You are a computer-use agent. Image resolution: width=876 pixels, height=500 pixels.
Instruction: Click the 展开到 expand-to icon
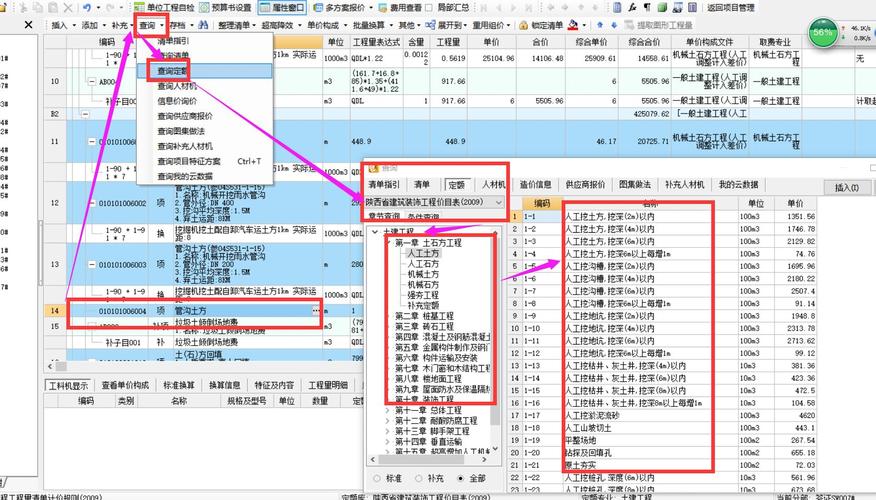point(430,25)
